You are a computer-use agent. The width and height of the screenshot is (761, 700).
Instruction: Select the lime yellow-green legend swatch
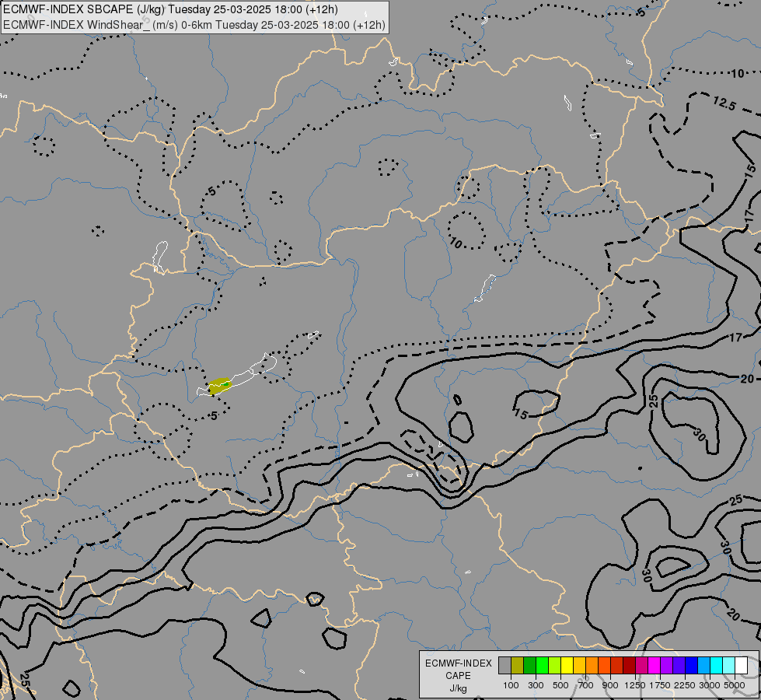pos(555,665)
